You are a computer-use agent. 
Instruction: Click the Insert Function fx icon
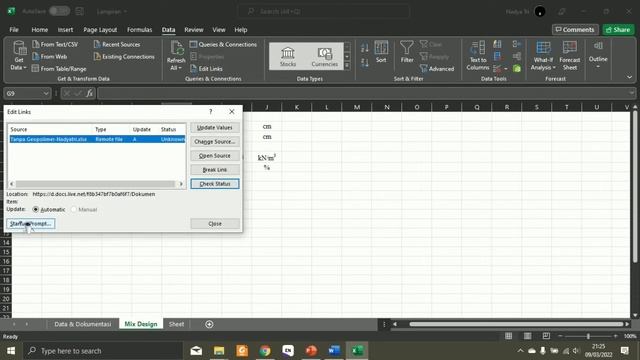click(89, 93)
